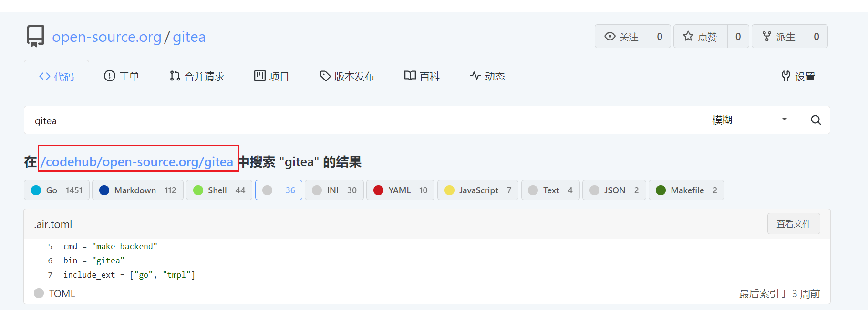Toggle the unnamed language filter 36
868x310 pixels.
click(x=279, y=190)
